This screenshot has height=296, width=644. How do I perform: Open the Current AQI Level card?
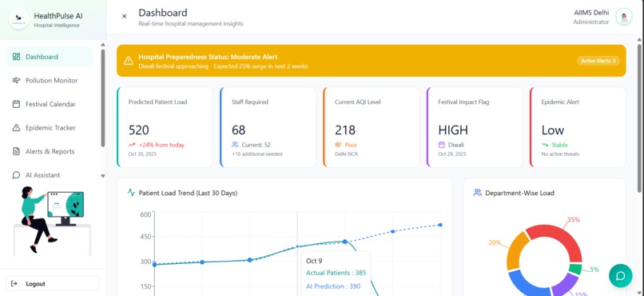tap(372, 127)
